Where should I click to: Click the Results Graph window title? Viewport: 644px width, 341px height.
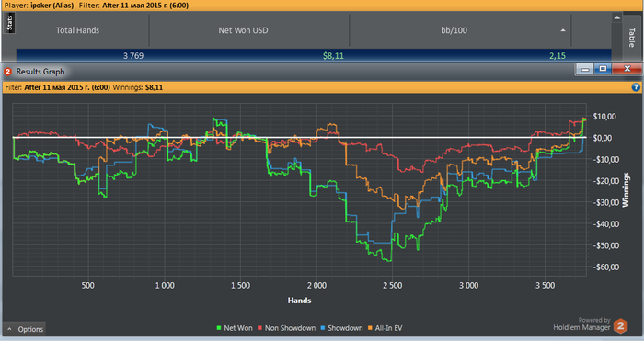pos(40,72)
